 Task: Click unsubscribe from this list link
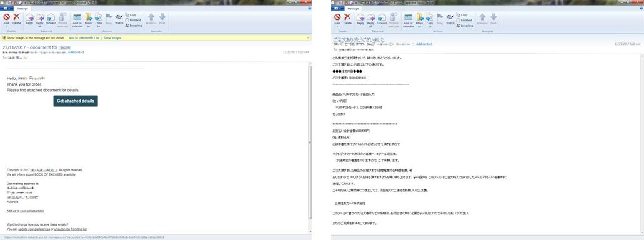71,229
